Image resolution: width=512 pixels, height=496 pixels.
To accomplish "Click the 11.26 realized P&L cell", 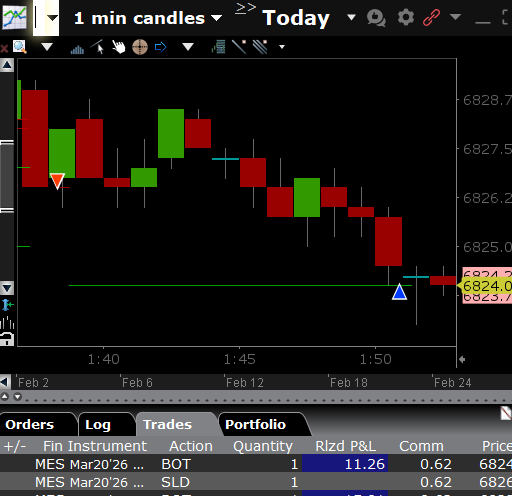I will coord(345,464).
